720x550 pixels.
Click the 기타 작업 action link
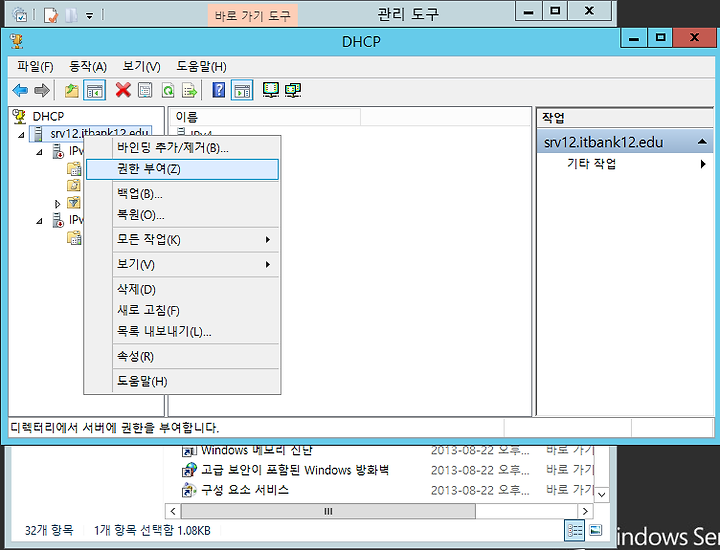[591, 164]
